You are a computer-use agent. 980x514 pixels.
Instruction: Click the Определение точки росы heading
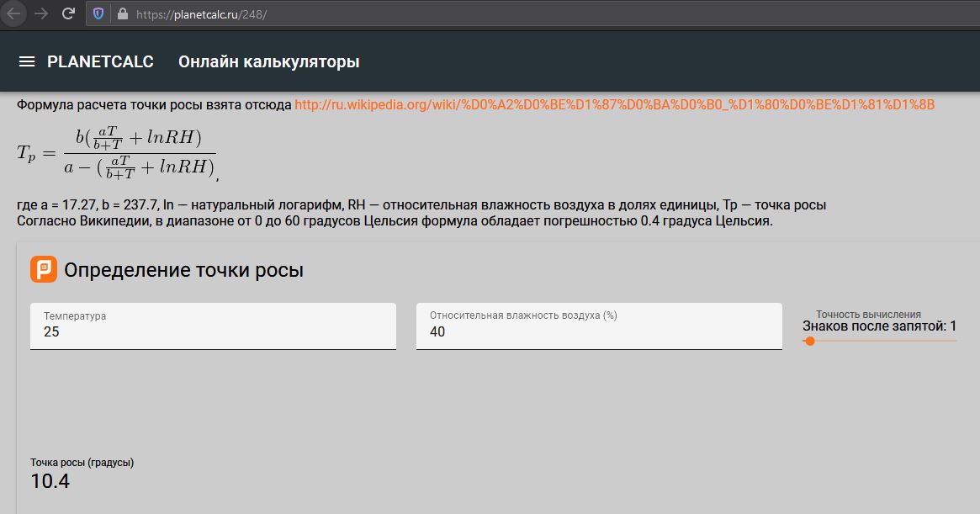tap(183, 270)
